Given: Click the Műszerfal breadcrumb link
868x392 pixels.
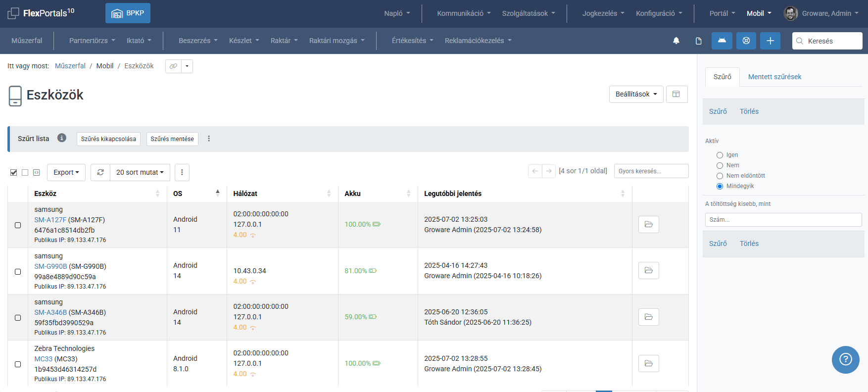Looking at the screenshot, I should pos(70,66).
